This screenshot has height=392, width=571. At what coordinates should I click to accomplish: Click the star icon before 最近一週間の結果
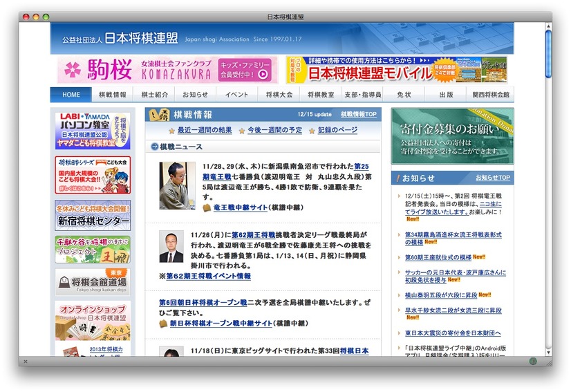(171, 131)
